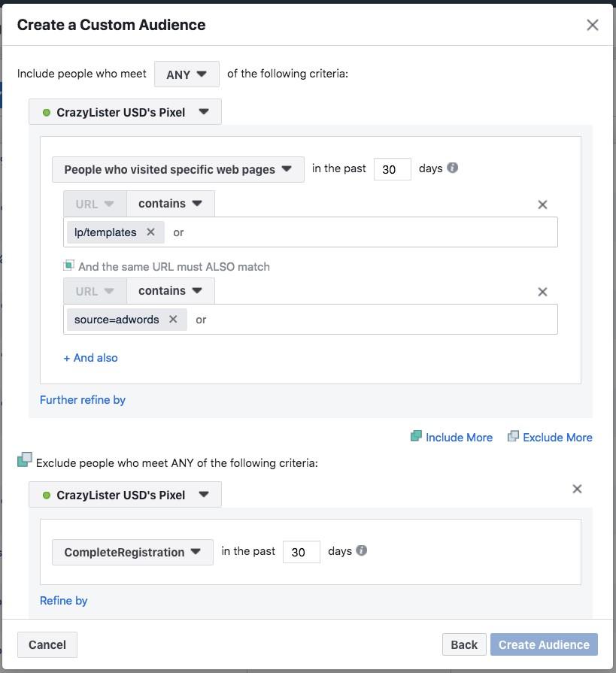Delete the second URL contains rule
This screenshot has height=673, width=616.
pos(542,292)
